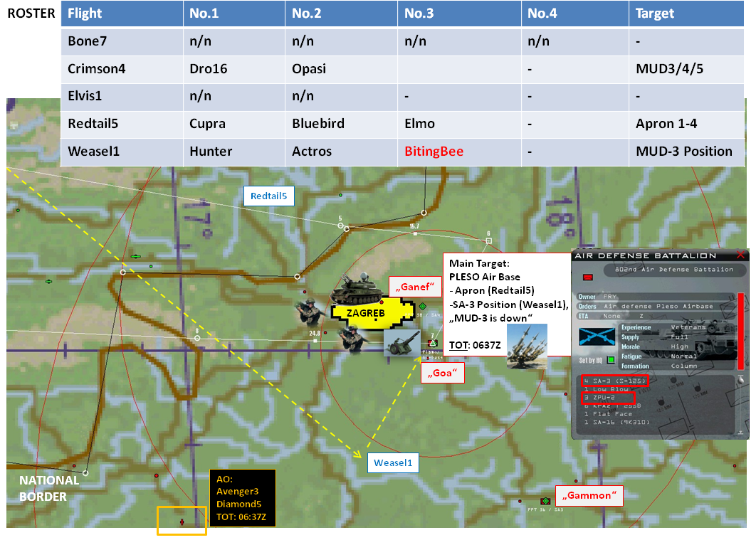The width and height of the screenshot is (756, 540).
Task: Select the Crimson4 flight cell
Action: pos(122,69)
